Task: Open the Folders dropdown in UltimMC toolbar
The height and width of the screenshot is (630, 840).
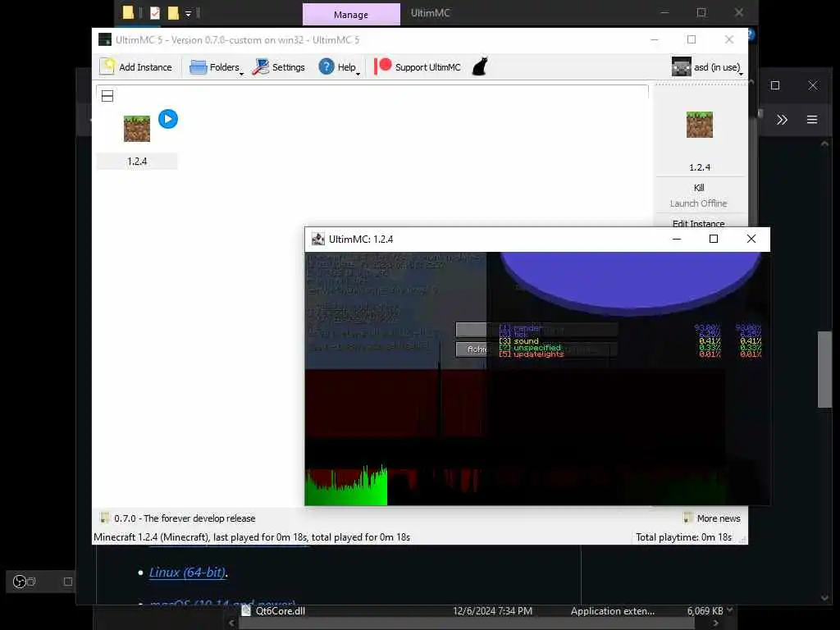Action: point(216,67)
